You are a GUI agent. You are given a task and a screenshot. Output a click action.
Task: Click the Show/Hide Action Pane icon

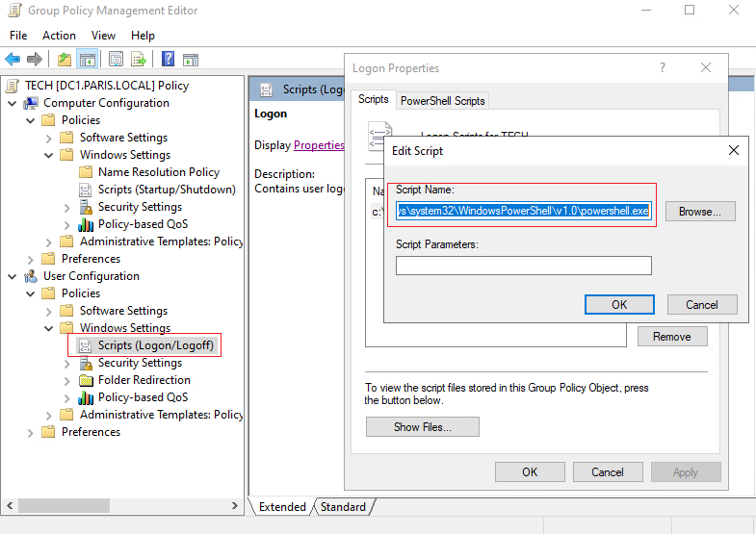[191, 60]
